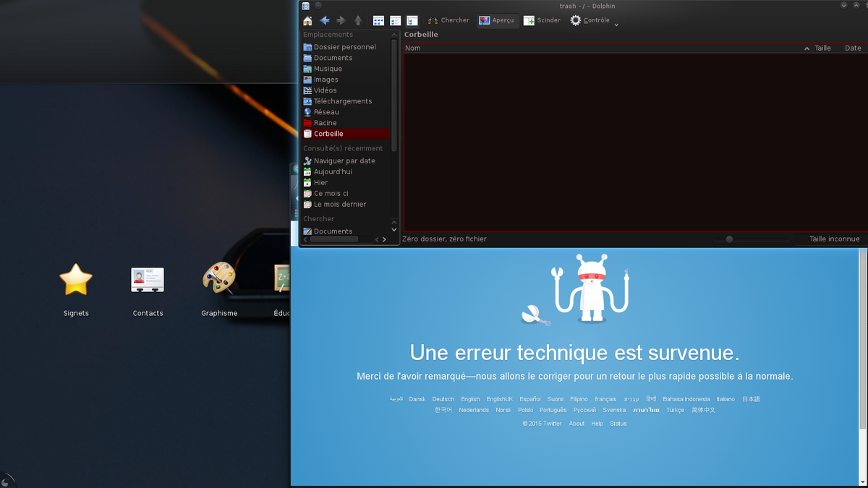Switch Dolphin to details view mode
The height and width of the screenshot is (488, 868).
[x=412, y=20]
